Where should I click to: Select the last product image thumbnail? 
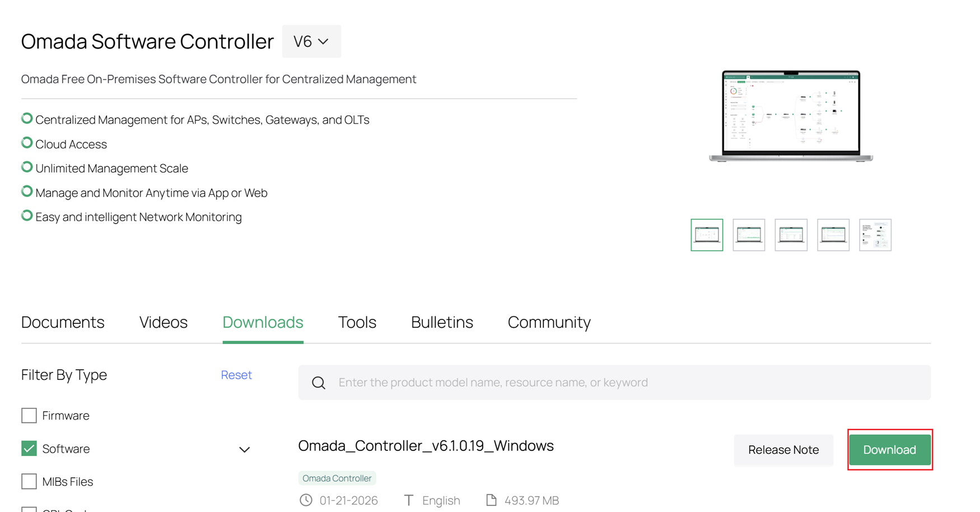tap(875, 235)
